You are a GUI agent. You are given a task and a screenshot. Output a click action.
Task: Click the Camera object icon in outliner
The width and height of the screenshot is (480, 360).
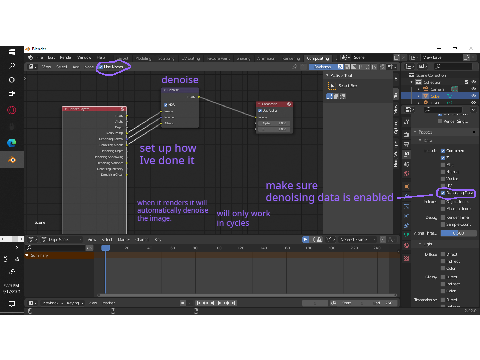[426, 89]
